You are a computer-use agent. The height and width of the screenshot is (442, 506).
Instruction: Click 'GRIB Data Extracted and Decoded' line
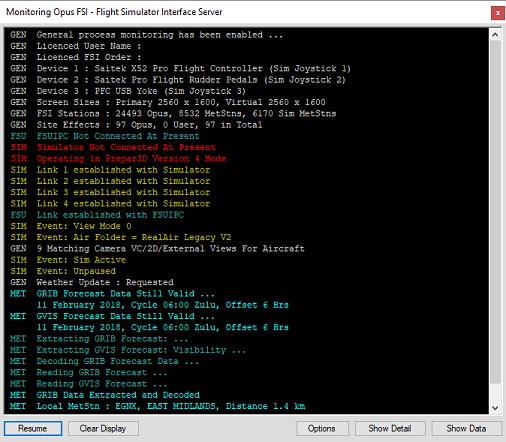(x=105, y=395)
